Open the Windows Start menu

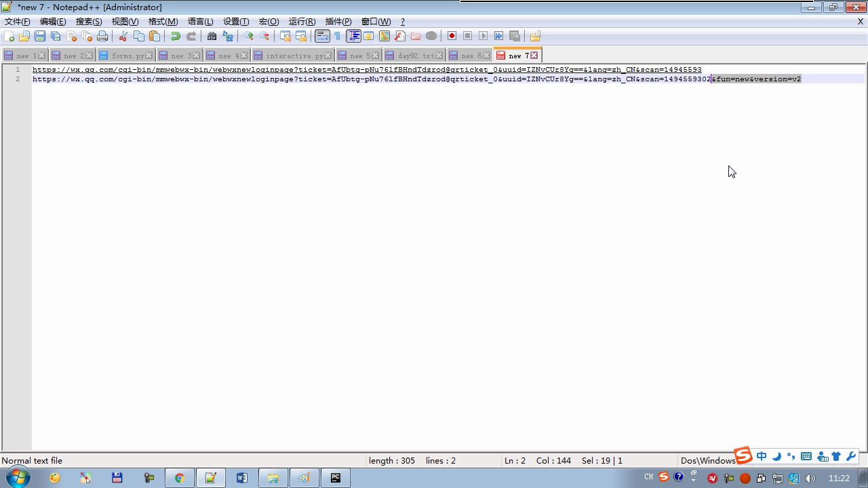pyautogui.click(x=18, y=478)
